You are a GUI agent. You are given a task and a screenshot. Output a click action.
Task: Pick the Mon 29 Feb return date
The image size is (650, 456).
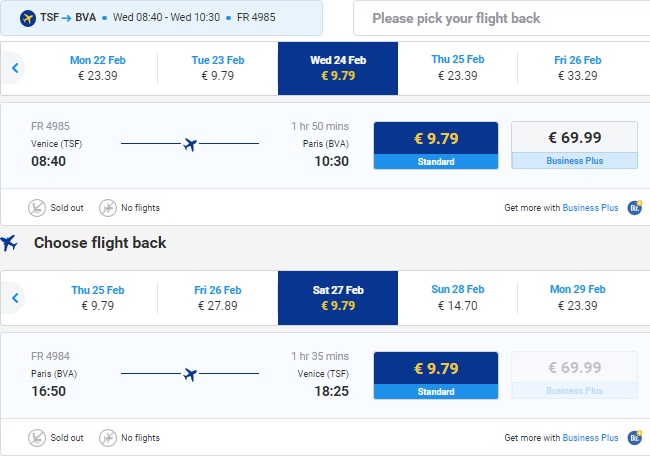(x=575, y=298)
